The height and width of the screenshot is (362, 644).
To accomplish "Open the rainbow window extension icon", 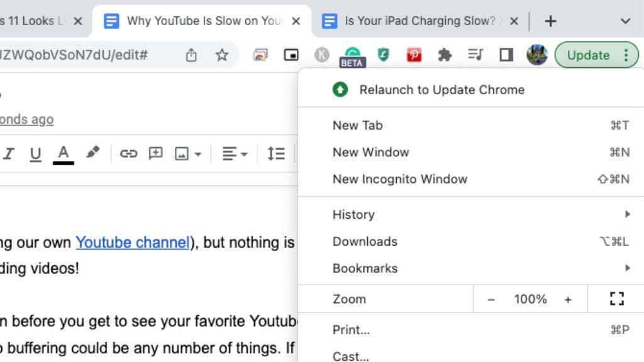I will pyautogui.click(x=260, y=55).
